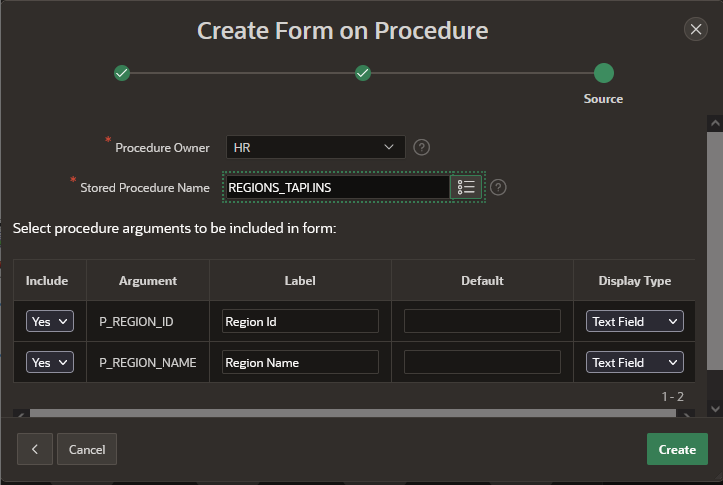Image resolution: width=723 pixels, height=485 pixels.
Task: Focus the Default field for P_REGION_ID
Action: pos(482,321)
